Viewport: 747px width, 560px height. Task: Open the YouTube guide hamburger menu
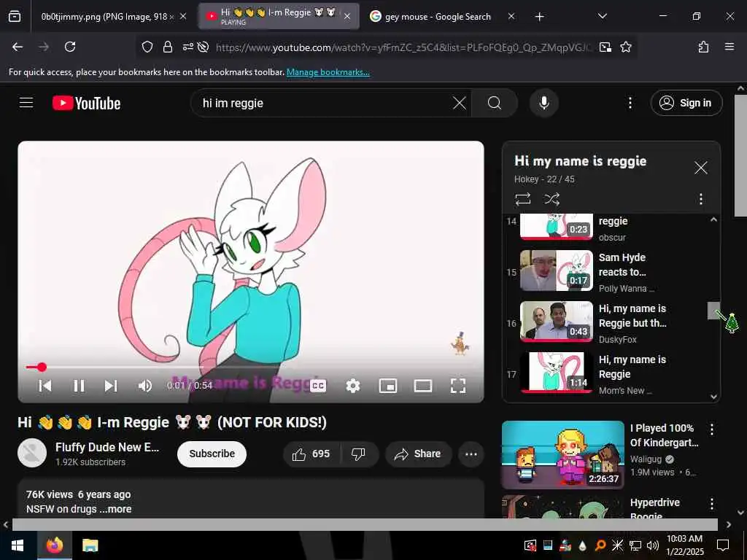point(26,103)
